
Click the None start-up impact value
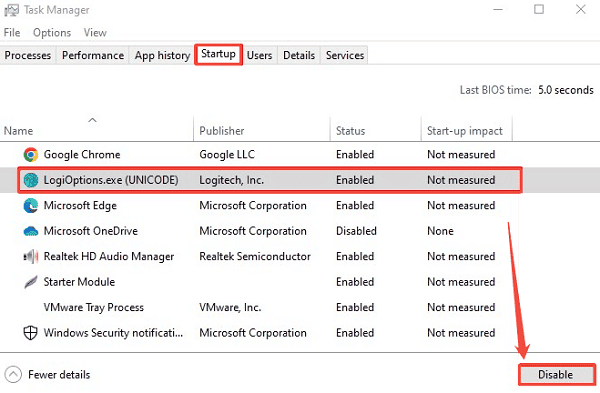pos(440,231)
